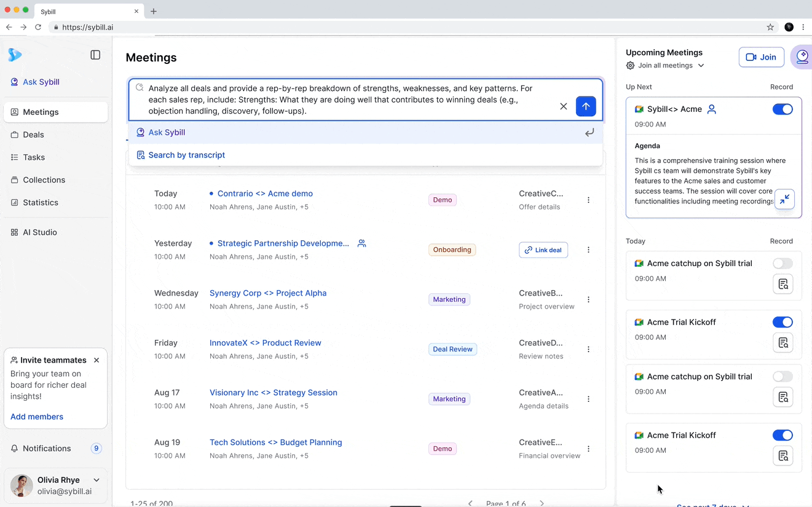Clear the search query with the X icon
Viewport: 812px width, 507px height.
pyautogui.click(x=564, y=106)
